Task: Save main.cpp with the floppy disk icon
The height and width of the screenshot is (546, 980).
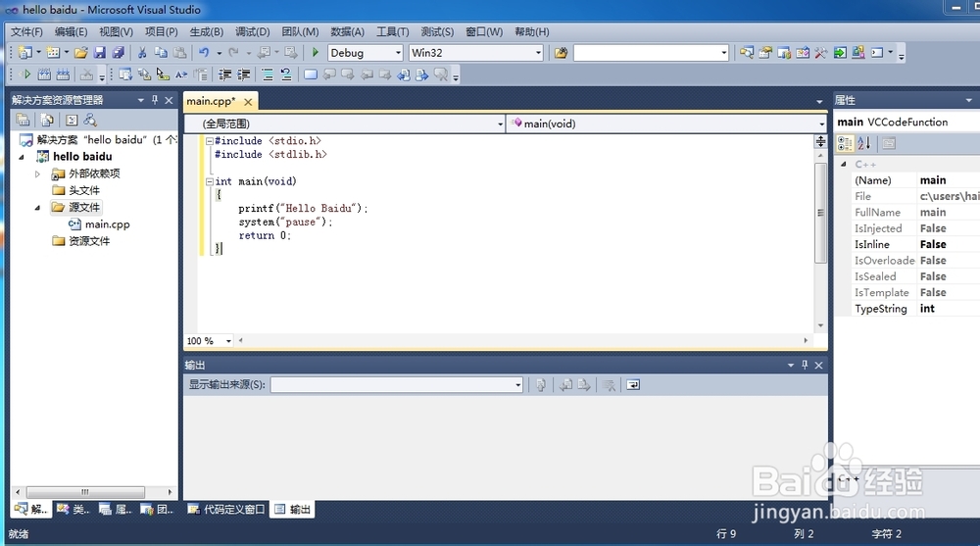Action: [x=99, y=53]
